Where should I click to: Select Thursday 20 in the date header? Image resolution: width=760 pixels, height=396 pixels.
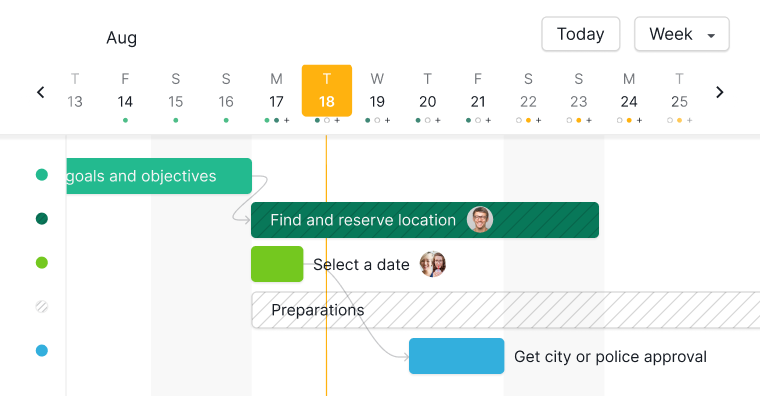click(428, 91)
